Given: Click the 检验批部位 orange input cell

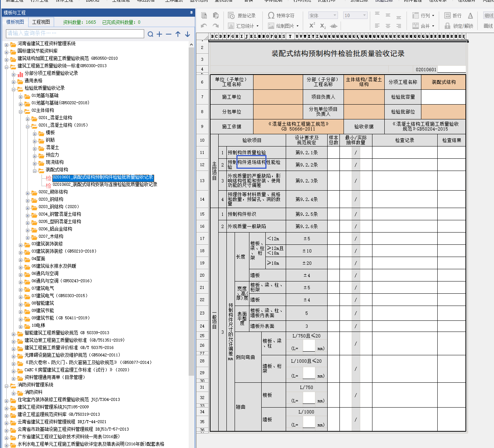Looking at the screenshot, I should tap(443, 112).
